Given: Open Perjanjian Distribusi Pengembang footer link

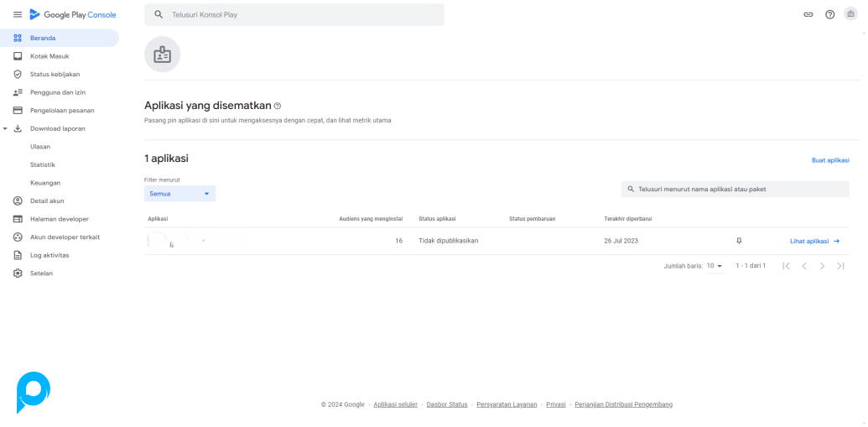Looking at the screenshot, I should (x=624, y=404).
